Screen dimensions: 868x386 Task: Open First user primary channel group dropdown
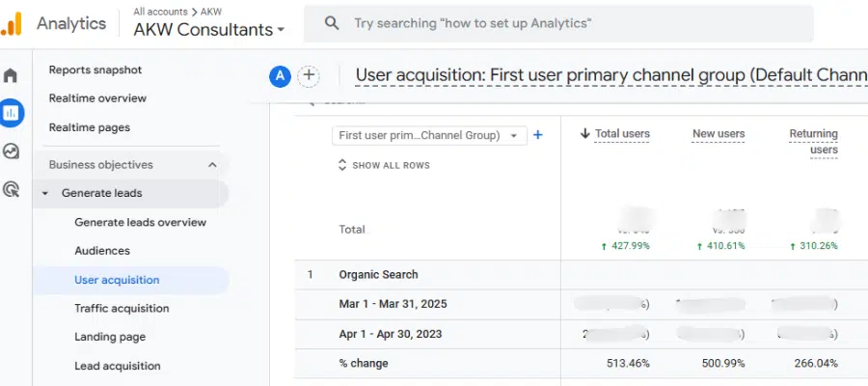click(x=429, y=136)
